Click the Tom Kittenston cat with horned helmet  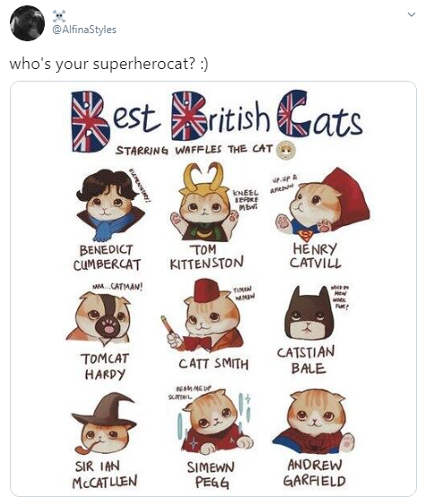point(204,202)
